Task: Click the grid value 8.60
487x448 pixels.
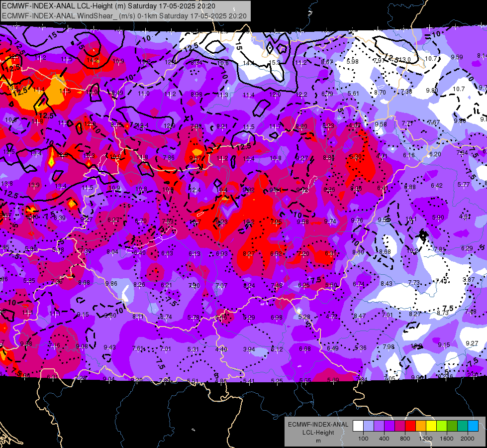Action: coord(358,252)
